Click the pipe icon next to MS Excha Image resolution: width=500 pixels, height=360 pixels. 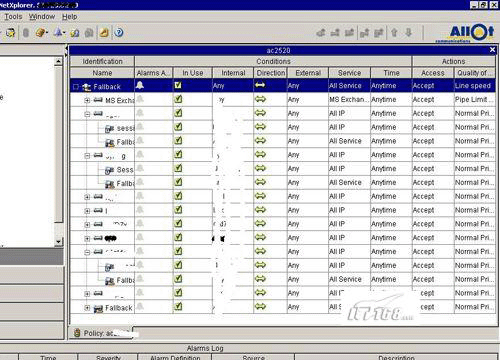pyautogui.click(x=98, y=100)
